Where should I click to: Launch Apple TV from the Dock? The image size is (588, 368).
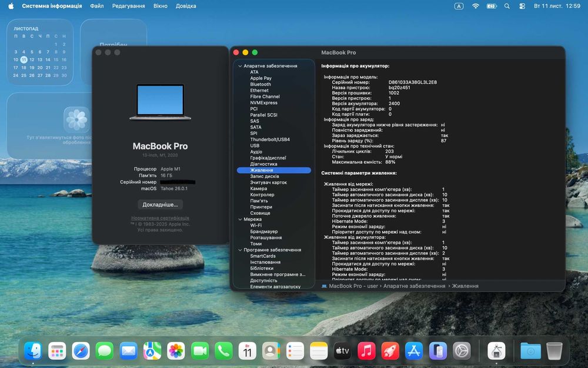[x=342, y=351]
